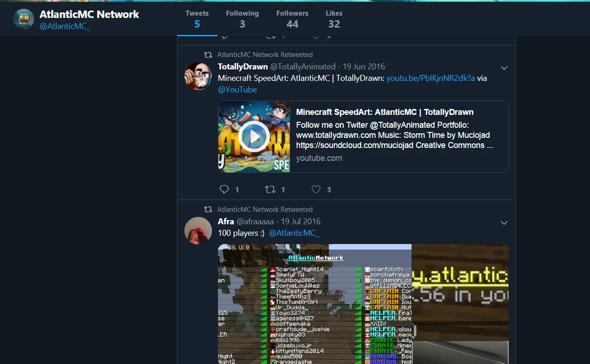Expand the Afra tweet options chevron

coord(504,223)
